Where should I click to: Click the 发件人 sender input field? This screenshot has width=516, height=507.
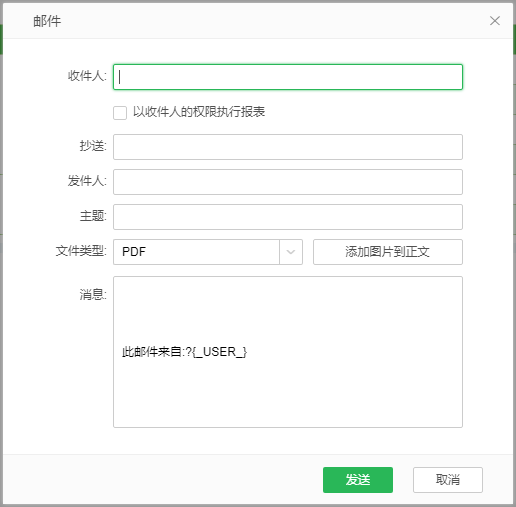coord(288,182)
